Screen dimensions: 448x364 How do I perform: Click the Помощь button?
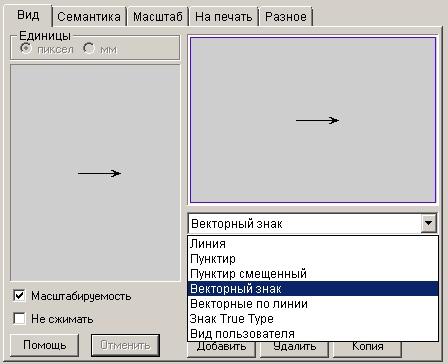click(45, 345)
